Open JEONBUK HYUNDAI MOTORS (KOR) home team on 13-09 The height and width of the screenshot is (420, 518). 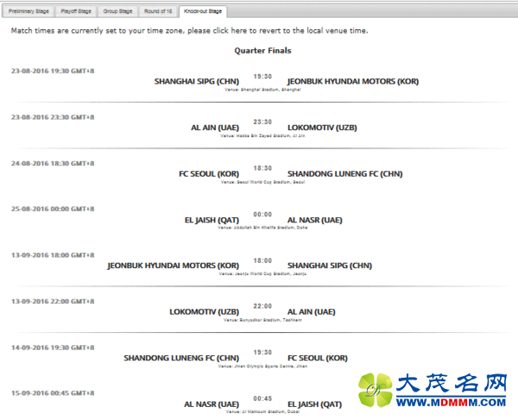tap(173, 266)
